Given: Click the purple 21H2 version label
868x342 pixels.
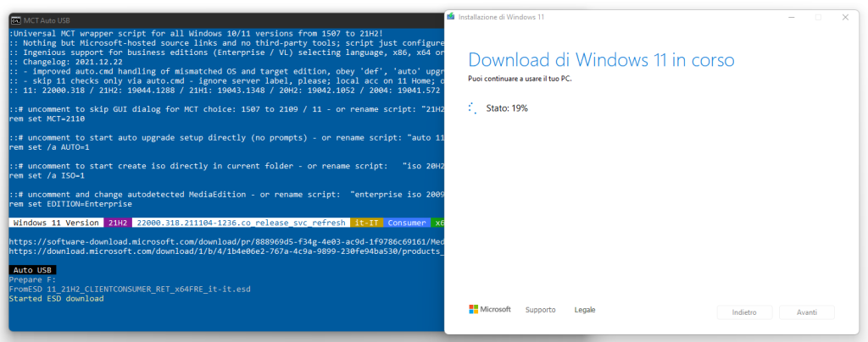Looking at the screenshot, I should coord(116,223).
